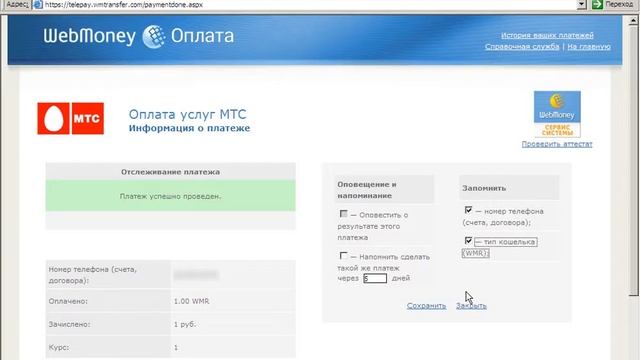Image resolution: width=640 pixels, height=360 pixels.
Task: Click the MTS egg logo
Action: pos(53,118)
